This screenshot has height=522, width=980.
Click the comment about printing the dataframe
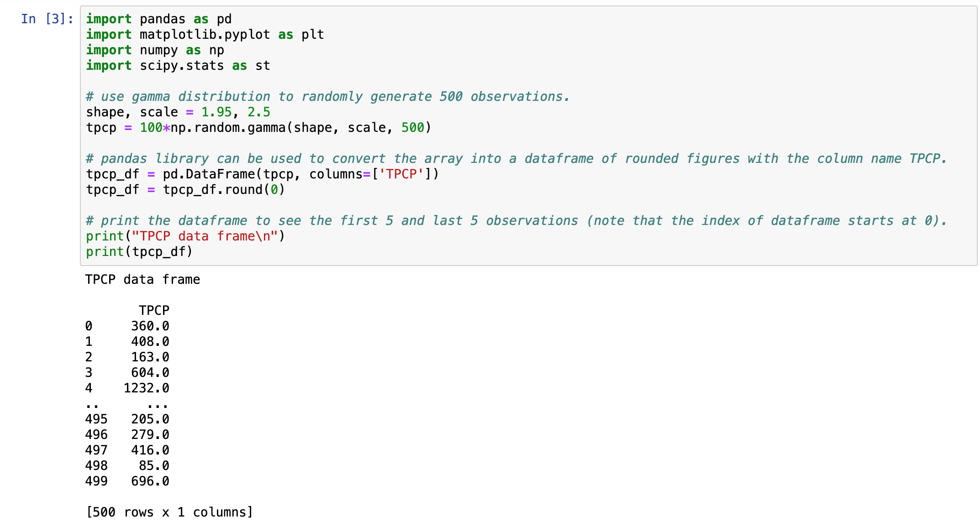(516, 221)
